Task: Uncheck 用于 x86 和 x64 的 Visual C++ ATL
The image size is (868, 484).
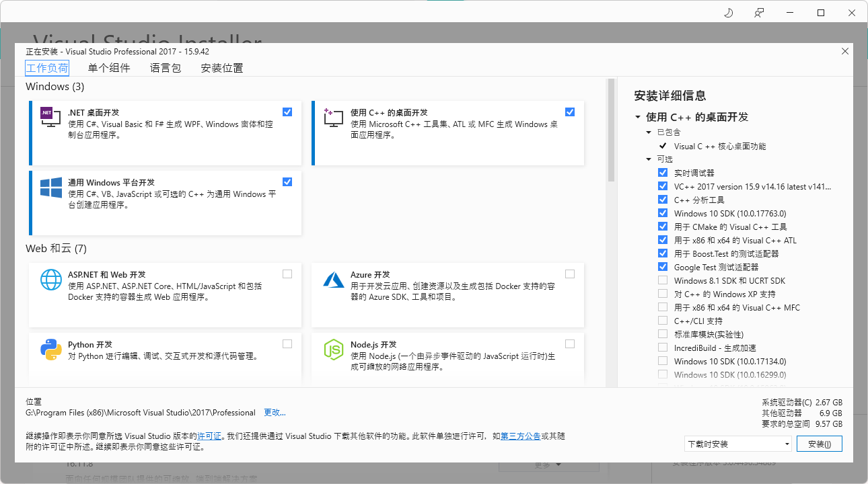Action: click(663, 240)
